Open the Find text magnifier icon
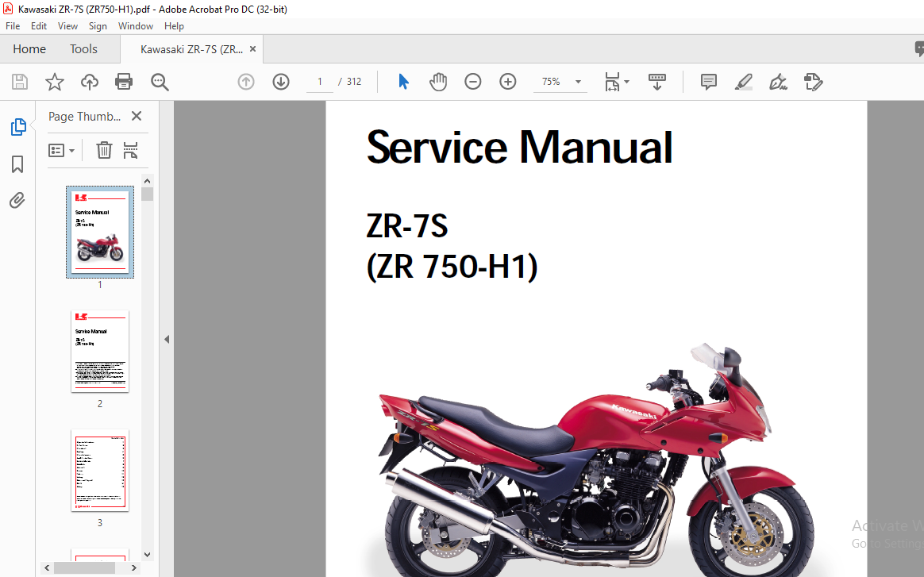Image resolution: width=924 pixels, height=577 pixels. tap(160, 82)
